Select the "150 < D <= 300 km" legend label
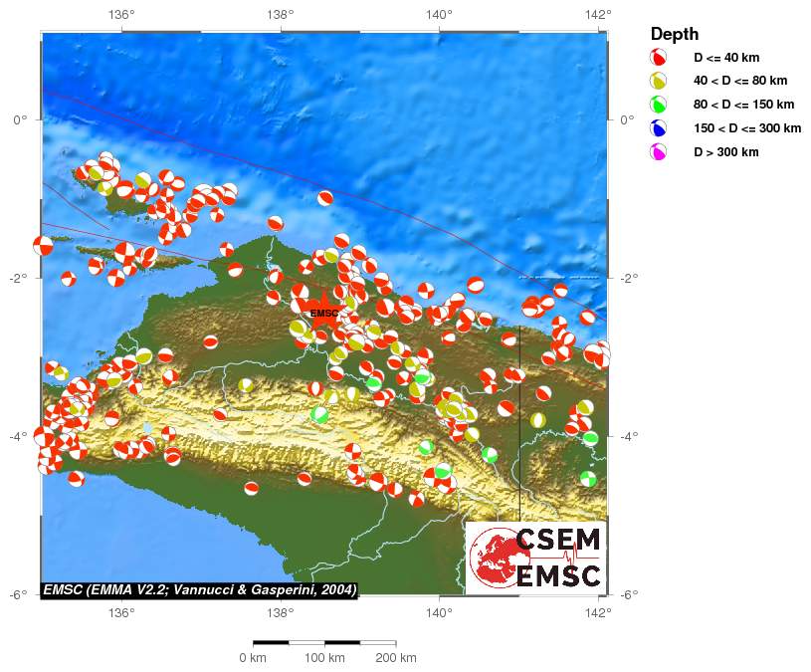This screenshot has height=672, width=811. point(747,128)
